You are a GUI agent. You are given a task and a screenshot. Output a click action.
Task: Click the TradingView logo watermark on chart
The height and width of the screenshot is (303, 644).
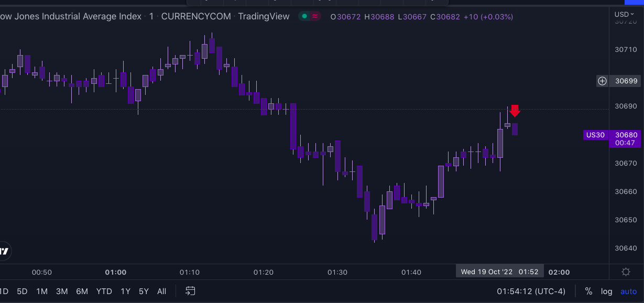click(x=5, y=251)
